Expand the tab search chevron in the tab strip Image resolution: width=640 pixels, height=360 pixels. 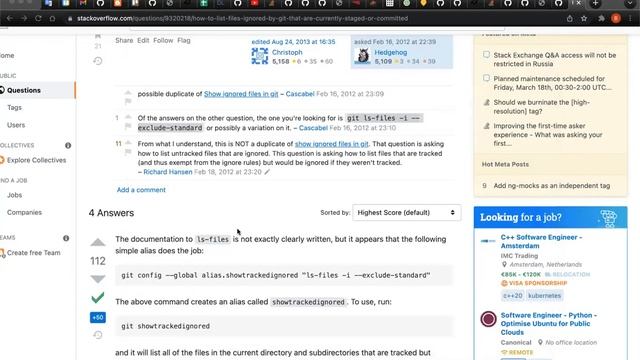click(x=629, y=4)
